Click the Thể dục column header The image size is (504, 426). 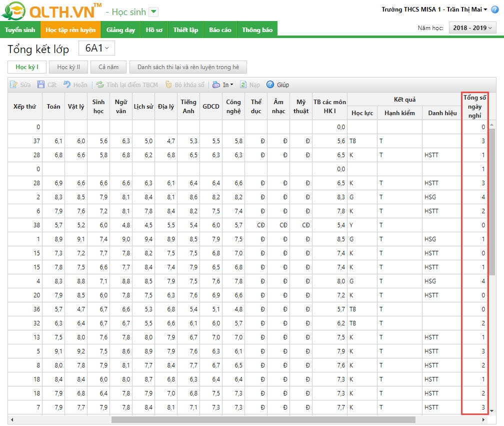[256, 106]
